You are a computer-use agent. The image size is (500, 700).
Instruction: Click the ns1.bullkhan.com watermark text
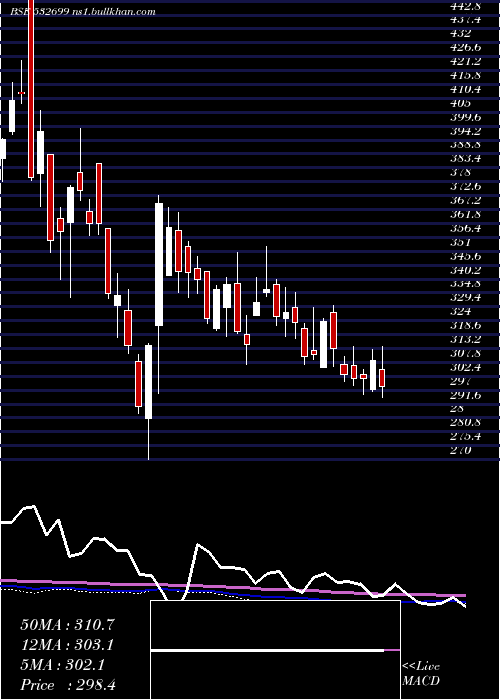click(113, 12)
